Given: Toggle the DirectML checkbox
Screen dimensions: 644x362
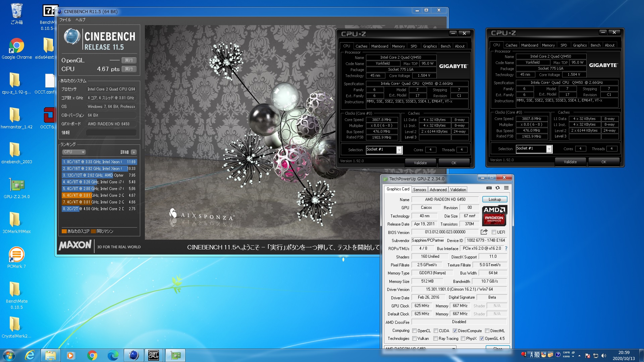Looking at the screenshot, I should tap(487, 330).
